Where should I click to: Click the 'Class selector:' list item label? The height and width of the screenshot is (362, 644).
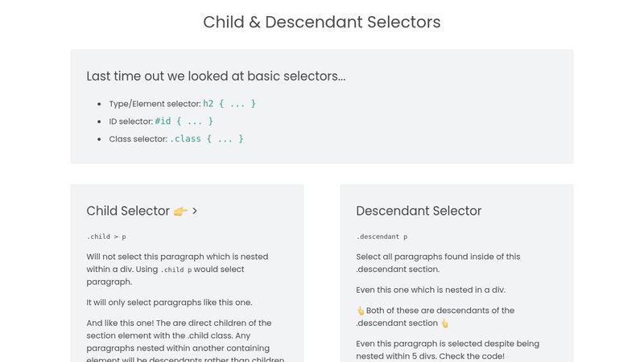tap(138, 139)
